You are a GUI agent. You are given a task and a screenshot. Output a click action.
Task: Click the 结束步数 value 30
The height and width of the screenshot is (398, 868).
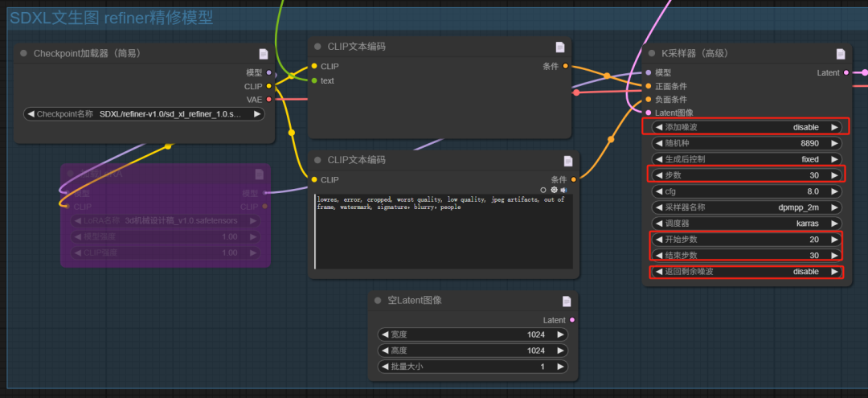[x=813, y=255]
